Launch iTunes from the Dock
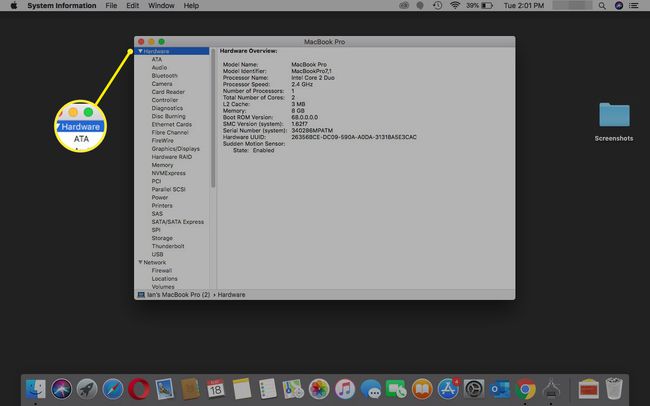 click(345, 389)
